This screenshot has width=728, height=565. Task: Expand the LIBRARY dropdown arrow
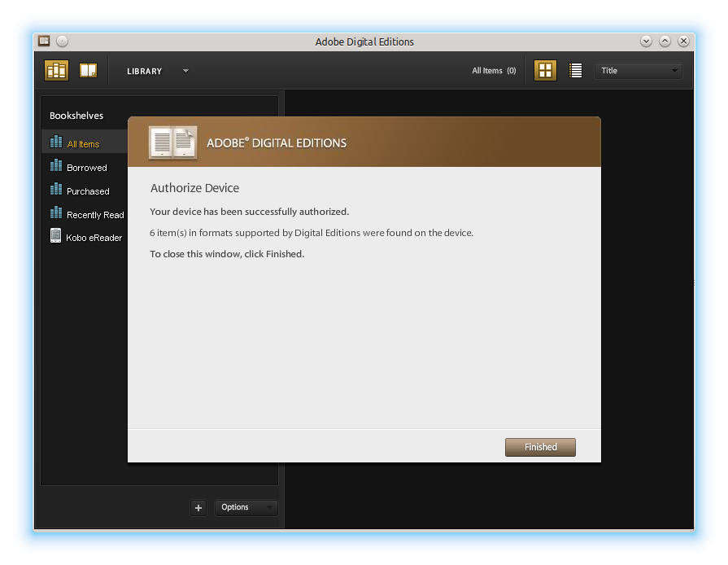pos(185,71)
